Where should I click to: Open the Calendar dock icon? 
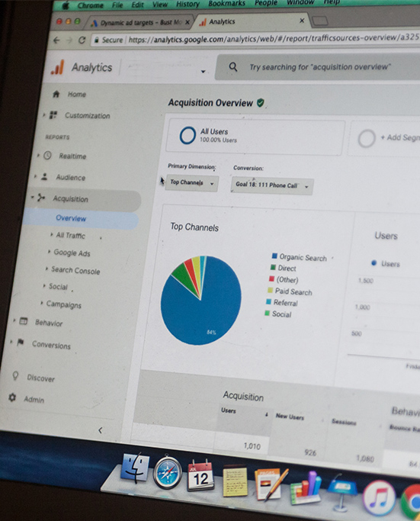pos(200,475)
